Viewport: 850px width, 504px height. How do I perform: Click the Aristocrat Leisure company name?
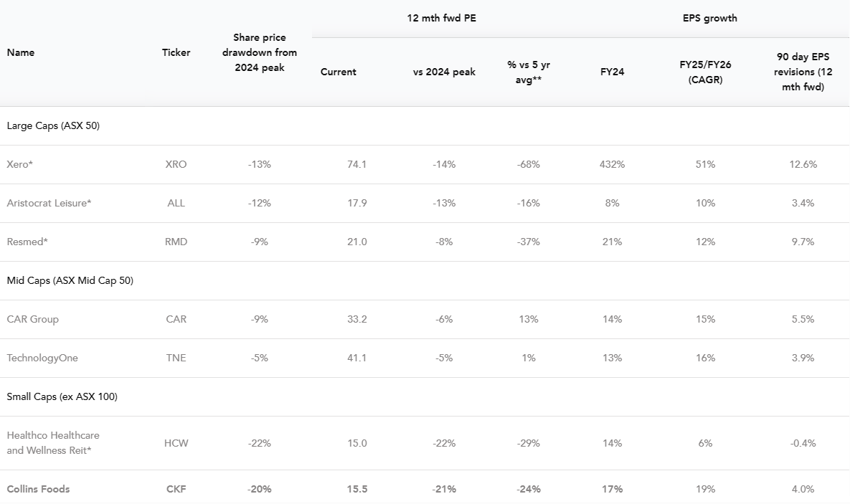pos(49,203)
